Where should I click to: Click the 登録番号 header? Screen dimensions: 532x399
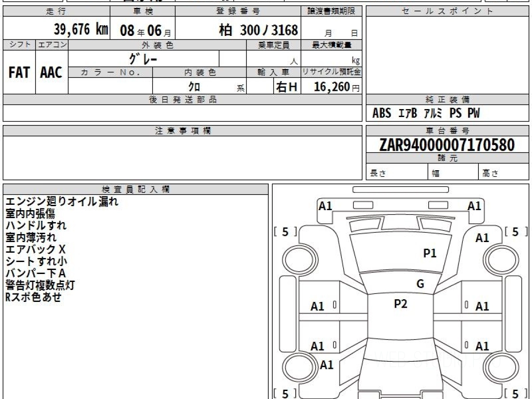239,12
